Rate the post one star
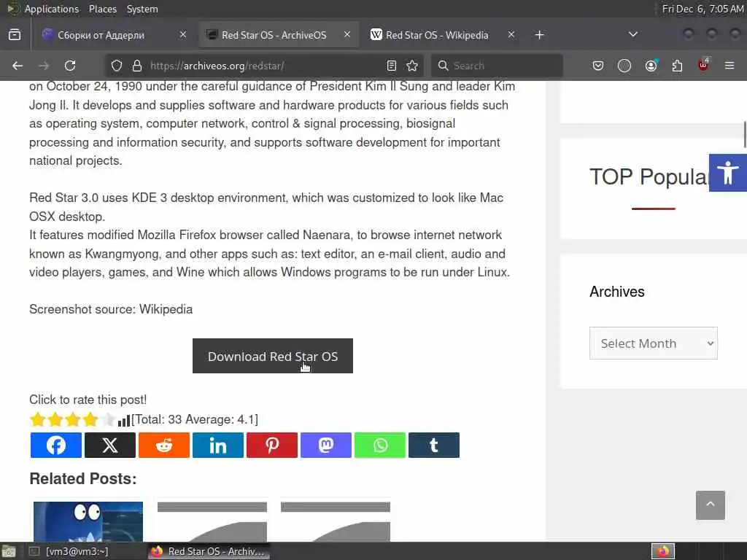The image size is (747, 560). click(38, 419)
